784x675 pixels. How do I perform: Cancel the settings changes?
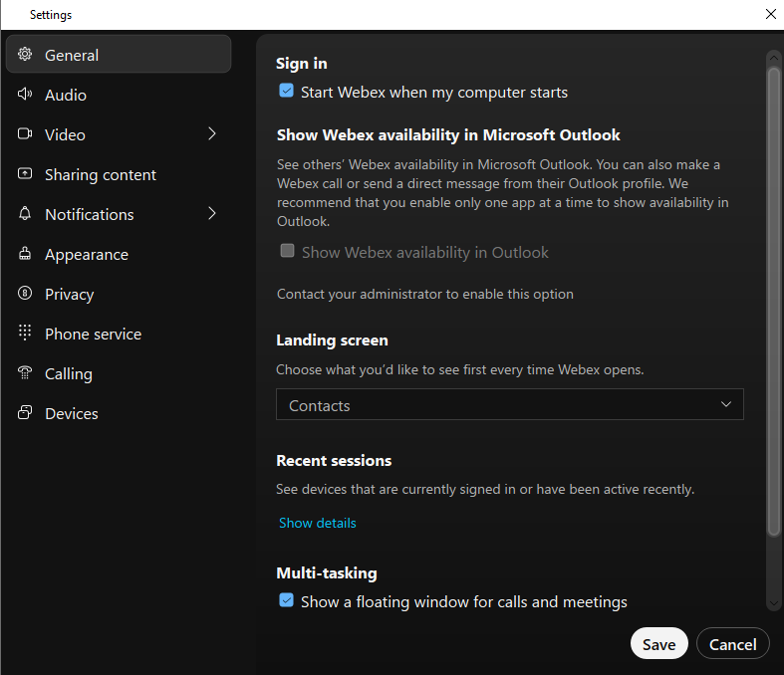click(732, 644)
